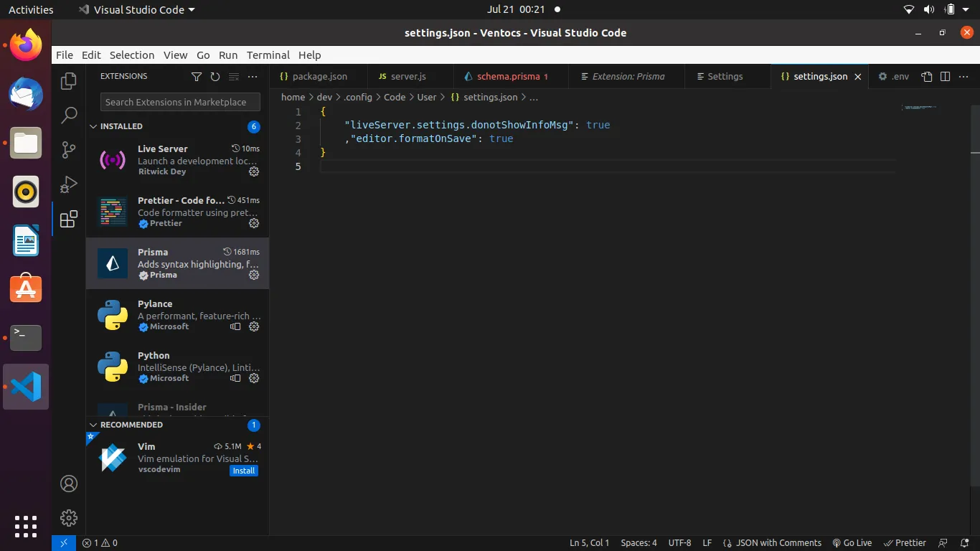The image size is (980, 551).
Task: Open the Files app from the dock
Action: tap(26, 143)
